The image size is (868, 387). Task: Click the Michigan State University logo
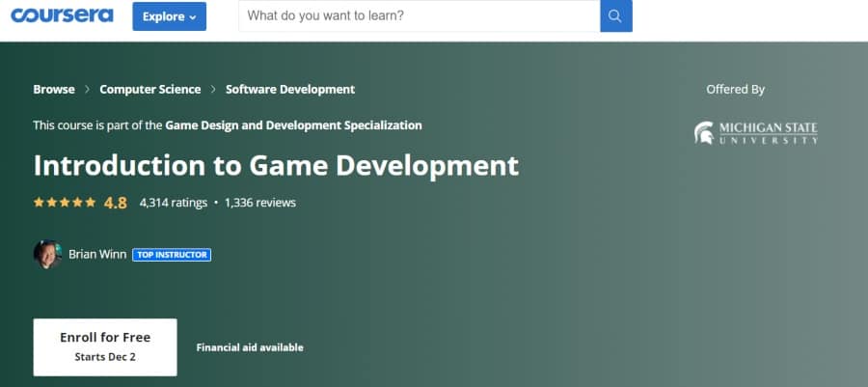click(755, 133)
